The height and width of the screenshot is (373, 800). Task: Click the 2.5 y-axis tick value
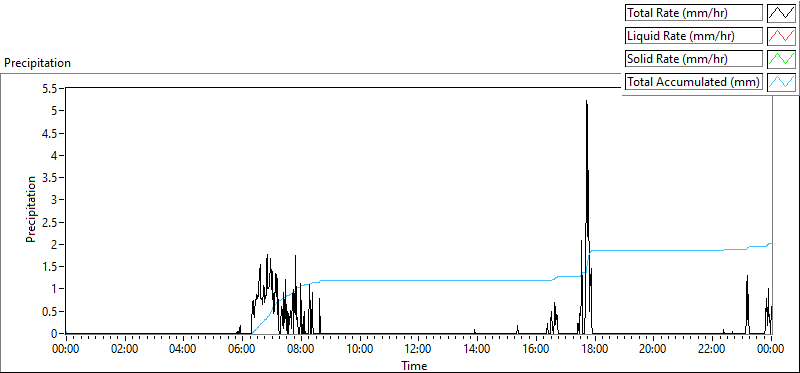click(49, 222)
